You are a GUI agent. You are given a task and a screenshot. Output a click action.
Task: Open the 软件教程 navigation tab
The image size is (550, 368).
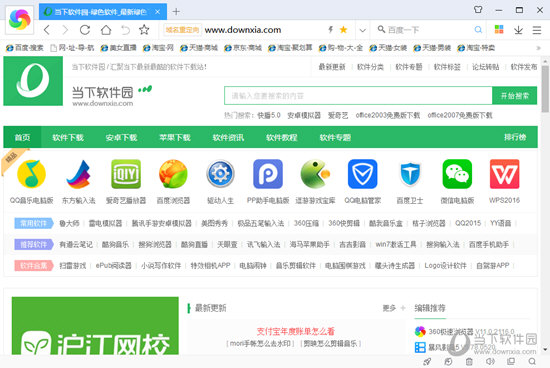pos(282,137)
